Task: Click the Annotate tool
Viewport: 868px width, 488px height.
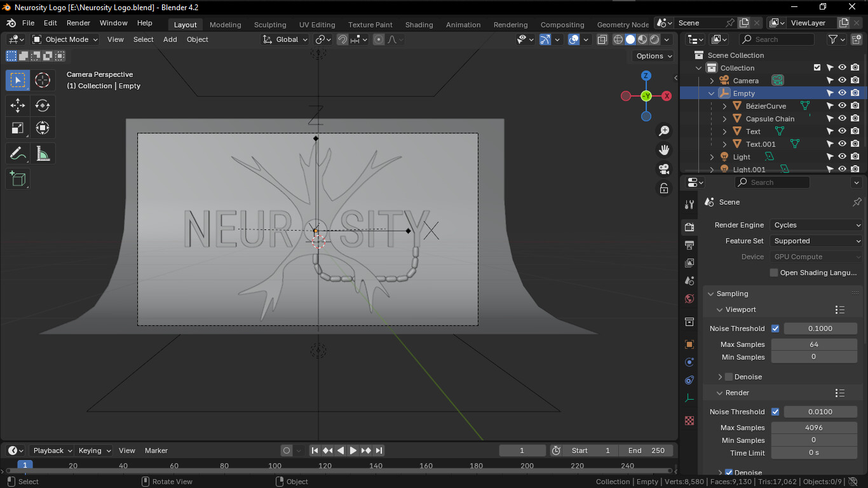Action: (18, 154)
